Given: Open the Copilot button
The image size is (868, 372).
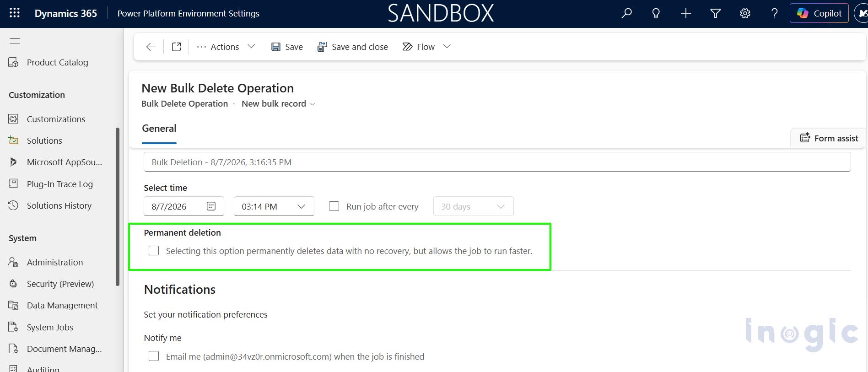Looking at the screenshot, I should 819,13.
